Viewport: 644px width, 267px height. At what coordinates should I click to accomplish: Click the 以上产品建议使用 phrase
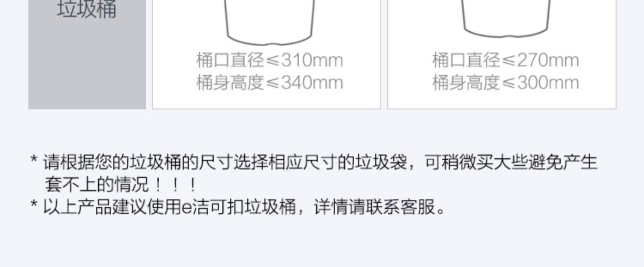[112, 207]
